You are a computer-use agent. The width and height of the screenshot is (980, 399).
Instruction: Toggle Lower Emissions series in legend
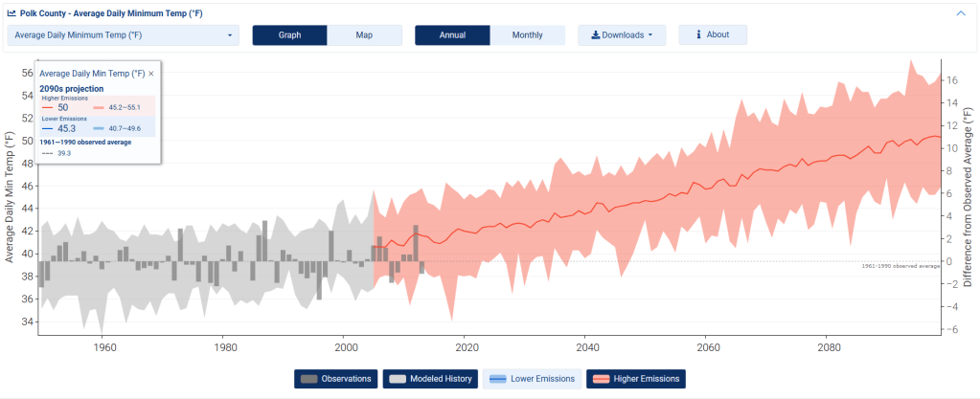click(x=532, y=379)
